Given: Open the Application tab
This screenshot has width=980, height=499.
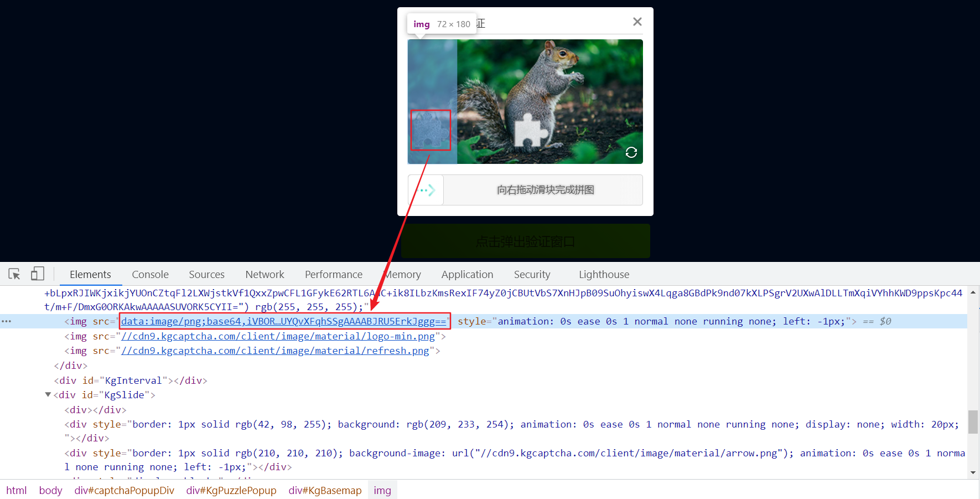Looking at the screenshot, I should (x=467, y=274).
